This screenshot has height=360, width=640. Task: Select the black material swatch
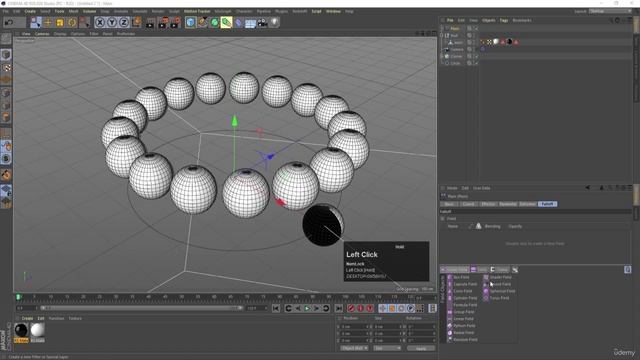(21, 330)
